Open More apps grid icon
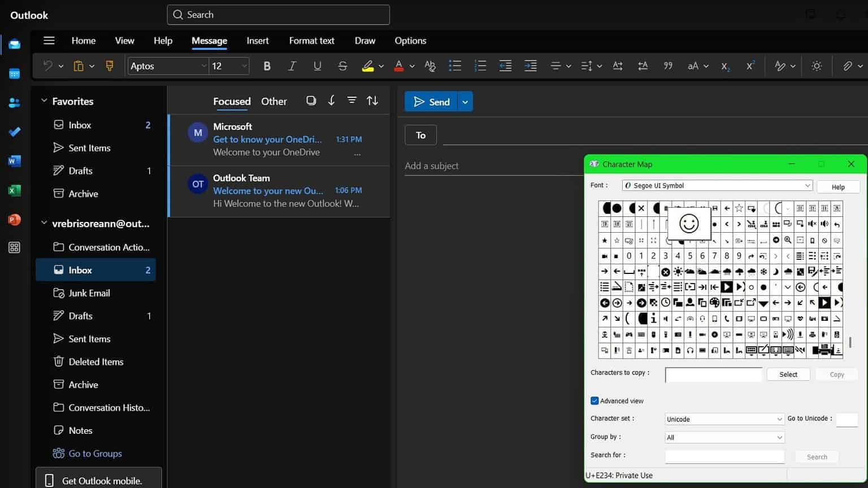This screenshot has height=488, width=868. pyautogui.click(x=15, y=247)
